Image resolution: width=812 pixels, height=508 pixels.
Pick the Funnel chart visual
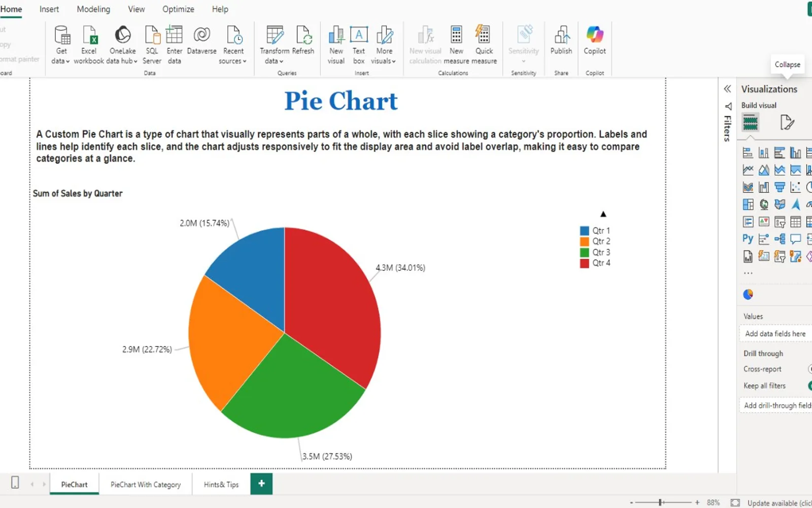point(780,187)
